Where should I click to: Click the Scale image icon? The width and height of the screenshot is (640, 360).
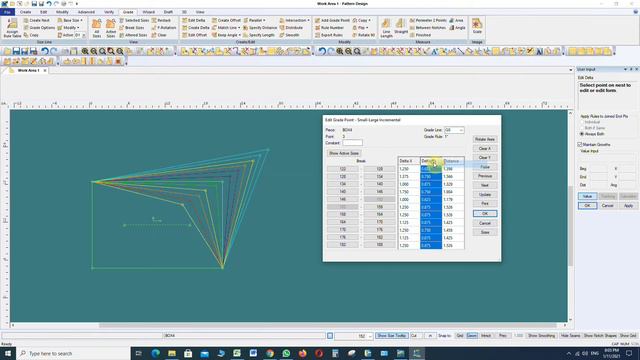[477, 26]
